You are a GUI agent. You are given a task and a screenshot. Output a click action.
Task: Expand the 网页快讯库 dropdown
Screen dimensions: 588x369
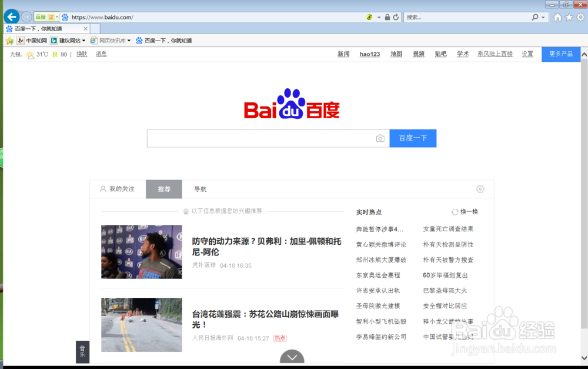[129, 41]
